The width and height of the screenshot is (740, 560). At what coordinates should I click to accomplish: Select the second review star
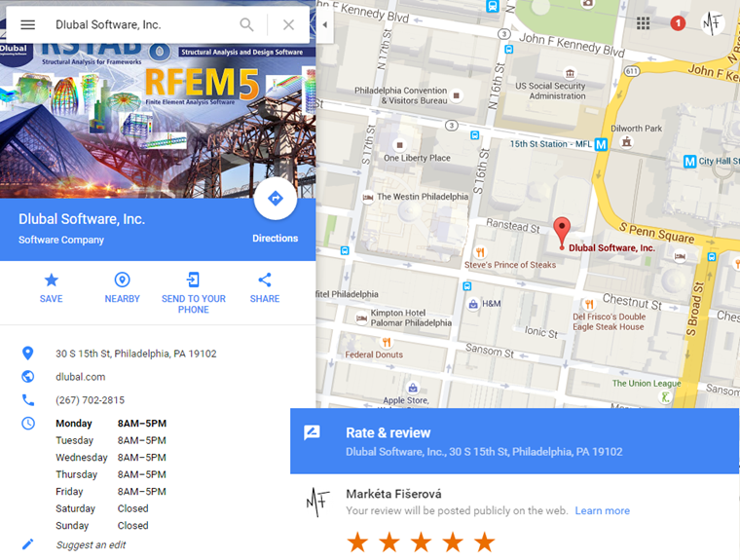(389, 542)
